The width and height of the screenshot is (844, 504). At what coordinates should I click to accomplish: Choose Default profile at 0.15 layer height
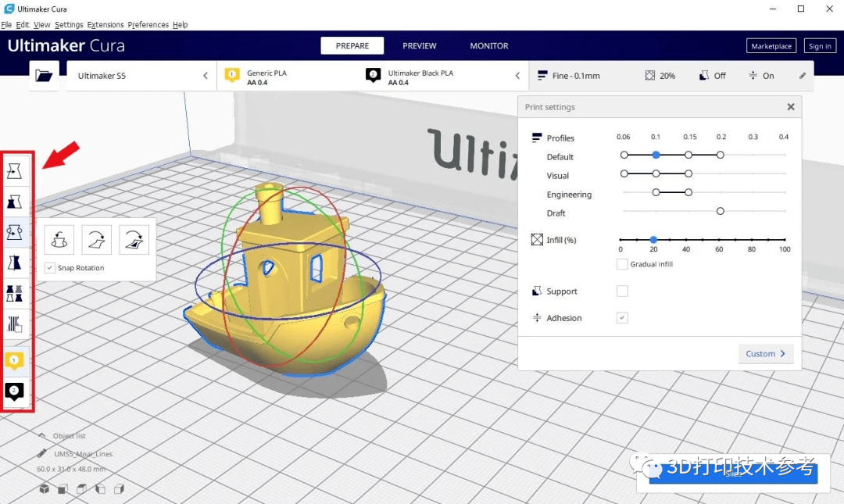(688, 155)
